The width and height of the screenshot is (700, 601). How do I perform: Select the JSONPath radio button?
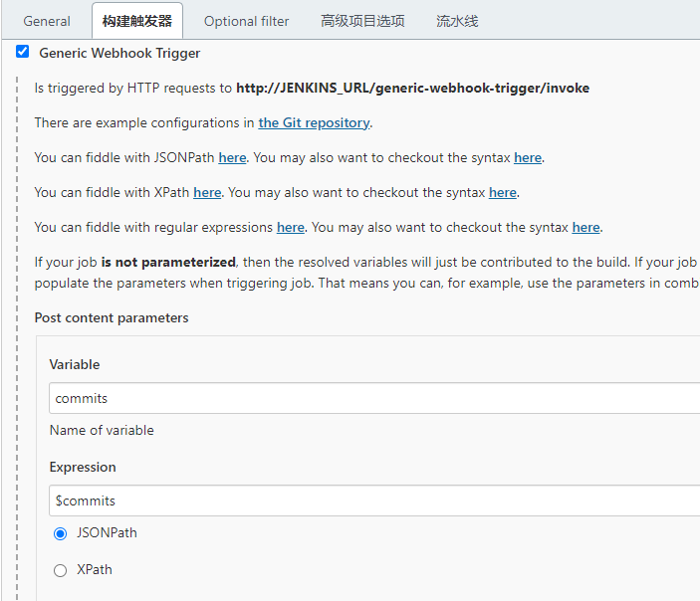pyautogui.click(x=61, y=533)
